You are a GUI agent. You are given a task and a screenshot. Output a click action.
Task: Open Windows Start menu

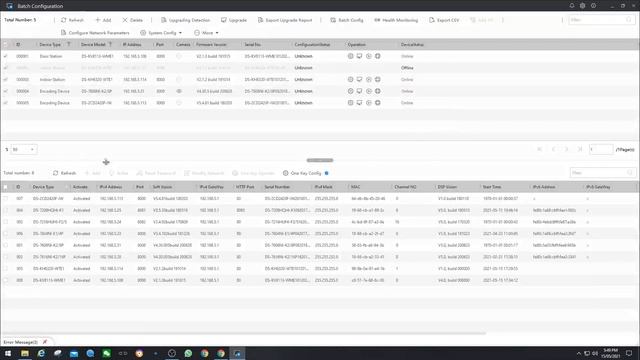[8, 353]
